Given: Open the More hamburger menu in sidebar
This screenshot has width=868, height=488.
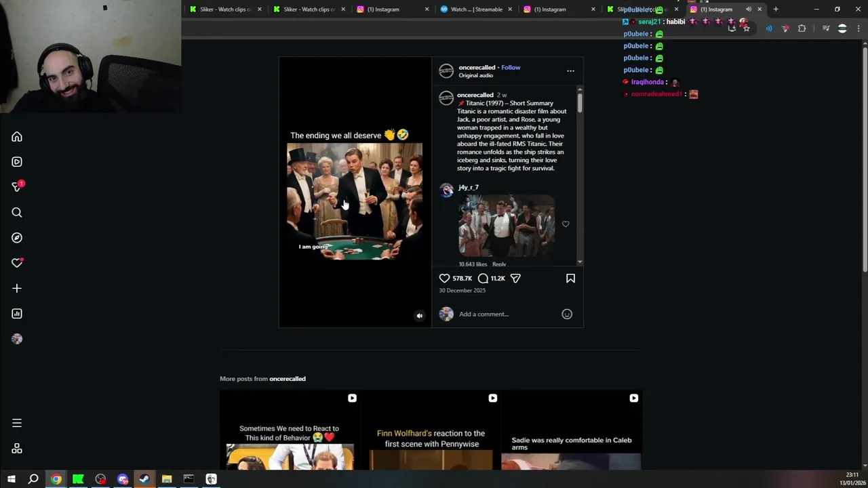Looking at the screenshot, I should [17, 423].
